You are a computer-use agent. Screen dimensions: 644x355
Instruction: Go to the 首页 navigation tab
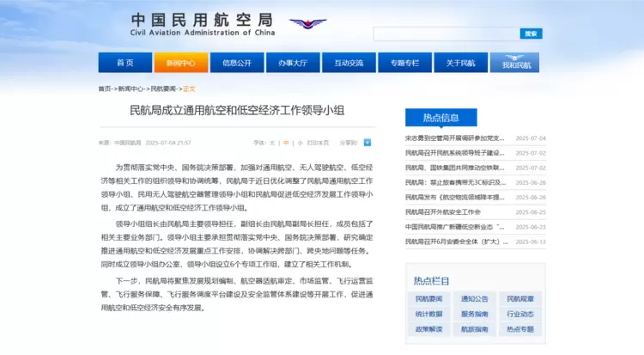(125, 63)
